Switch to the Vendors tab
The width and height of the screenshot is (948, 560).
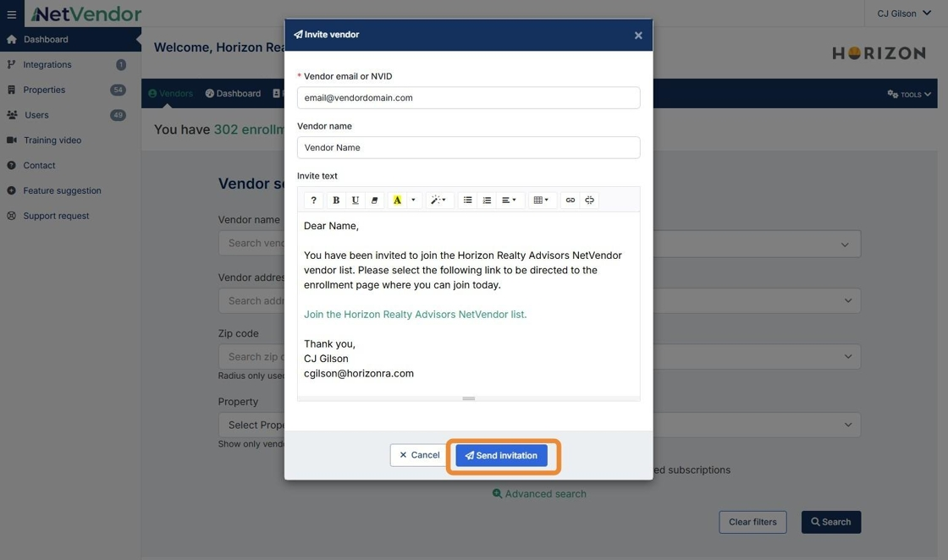click(170, 94)
